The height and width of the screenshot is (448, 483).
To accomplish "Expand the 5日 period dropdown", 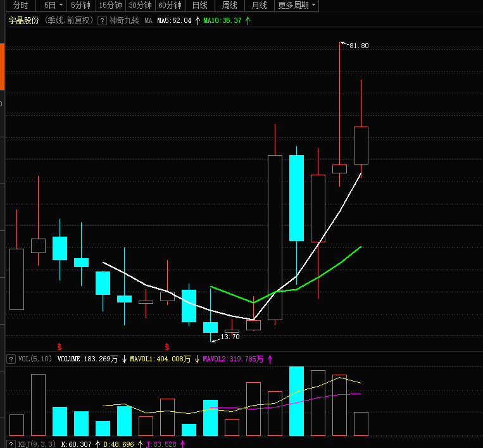I will [x=60, y=6].
